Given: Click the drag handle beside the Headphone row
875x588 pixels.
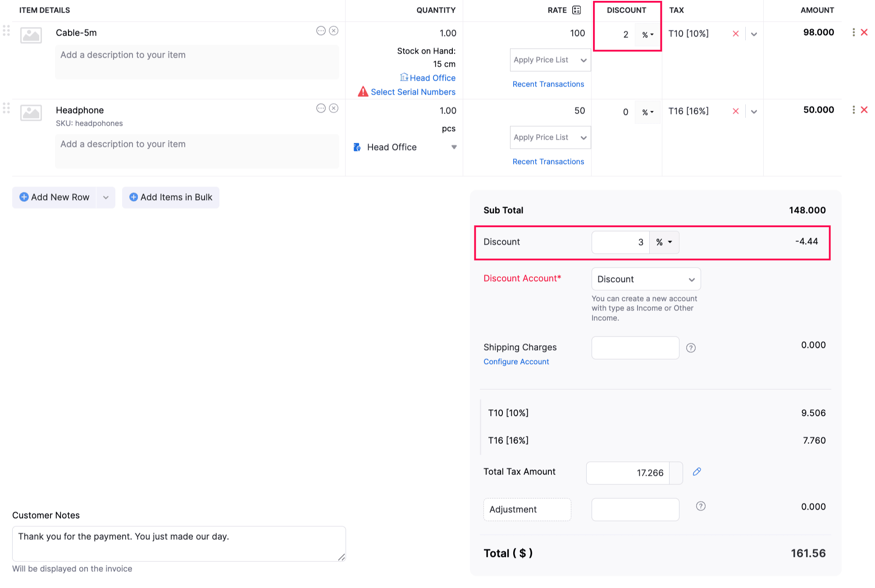Looking at the screenshot, I should [6, 108].
